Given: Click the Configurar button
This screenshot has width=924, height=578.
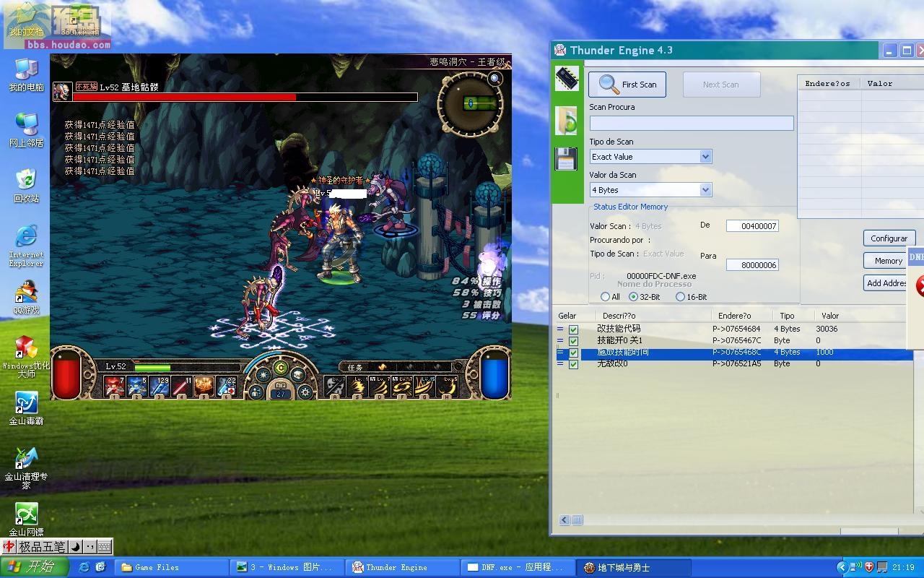Looking at the screenshot, I should tap(889, 238).
